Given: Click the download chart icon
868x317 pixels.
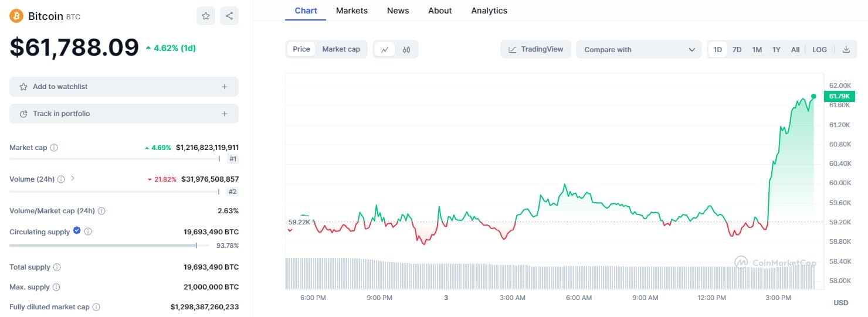Looking at the screenshot, I should coord(846,50).
